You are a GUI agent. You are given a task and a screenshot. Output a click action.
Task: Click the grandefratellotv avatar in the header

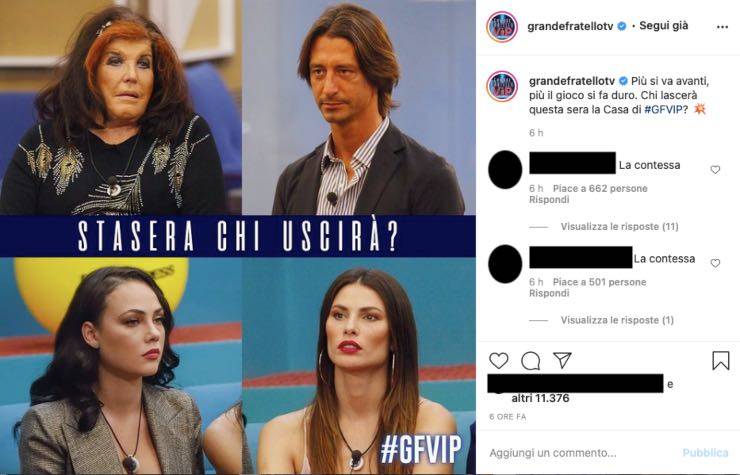point(502,27)
